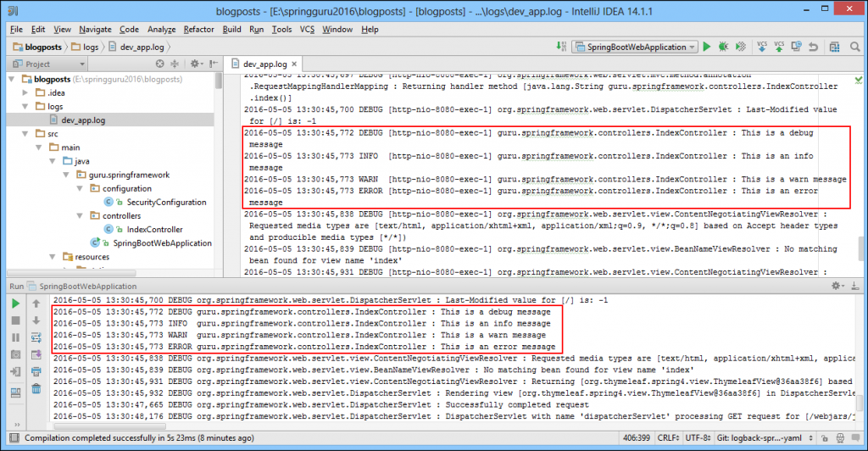Click Dump Threads camera icon

click(x=15, y=354)
